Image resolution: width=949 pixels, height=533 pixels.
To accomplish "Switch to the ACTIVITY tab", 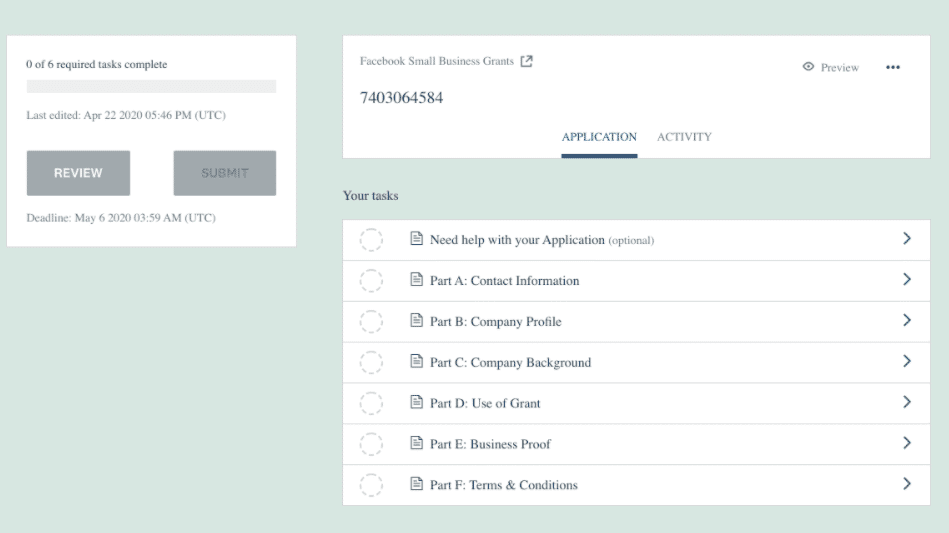I will [685, 137].
